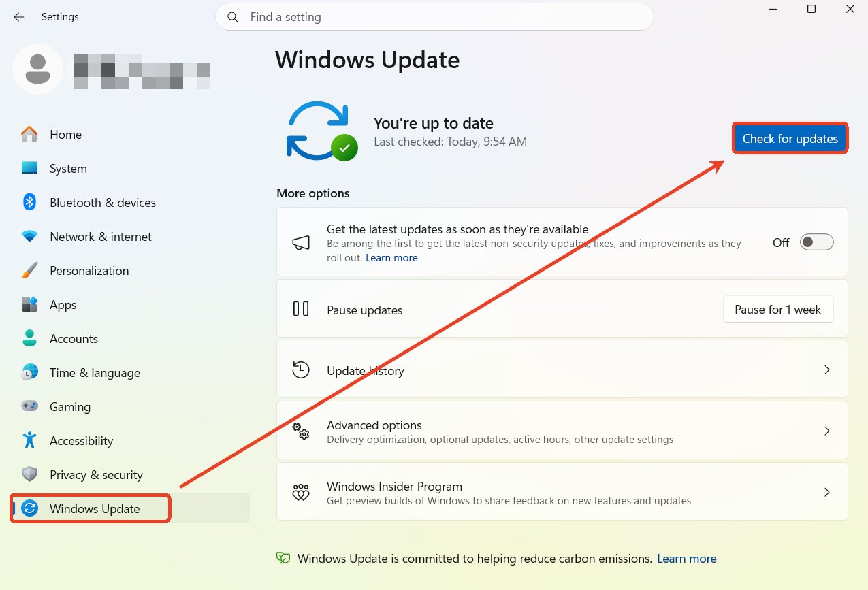
Task: Click the pause icon beside Pause updates
Action: pyautogui.click(x=301, y=309)
